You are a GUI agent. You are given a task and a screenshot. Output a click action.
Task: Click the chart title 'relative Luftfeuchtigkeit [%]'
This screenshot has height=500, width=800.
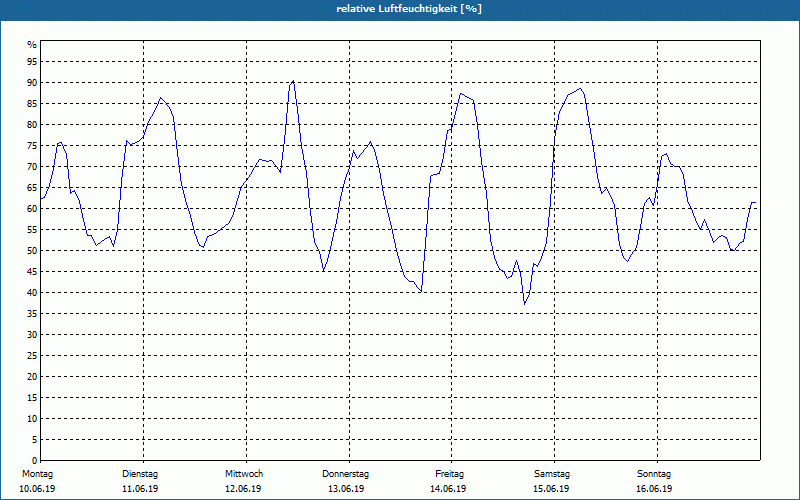click(409, 9)
